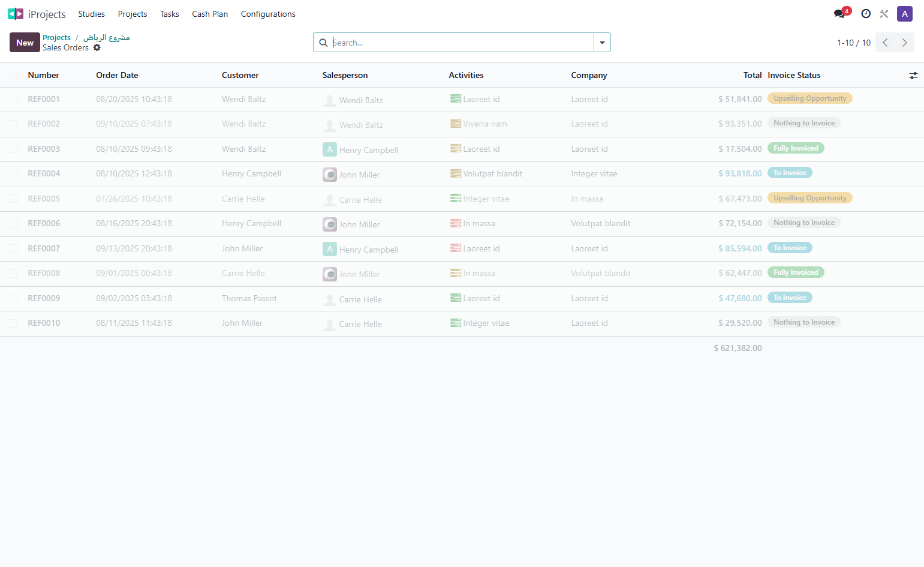
Task: Sort by the Total column header
Action: pos(753,75)
